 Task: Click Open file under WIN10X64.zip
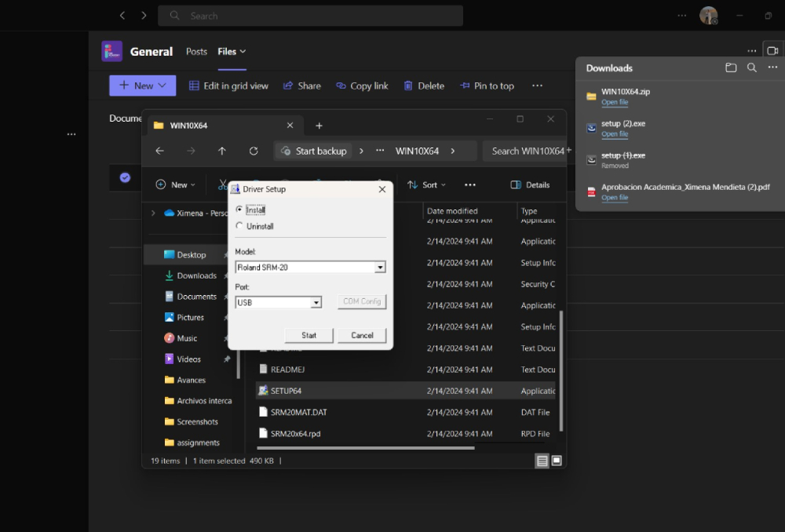tap(615, 102)
